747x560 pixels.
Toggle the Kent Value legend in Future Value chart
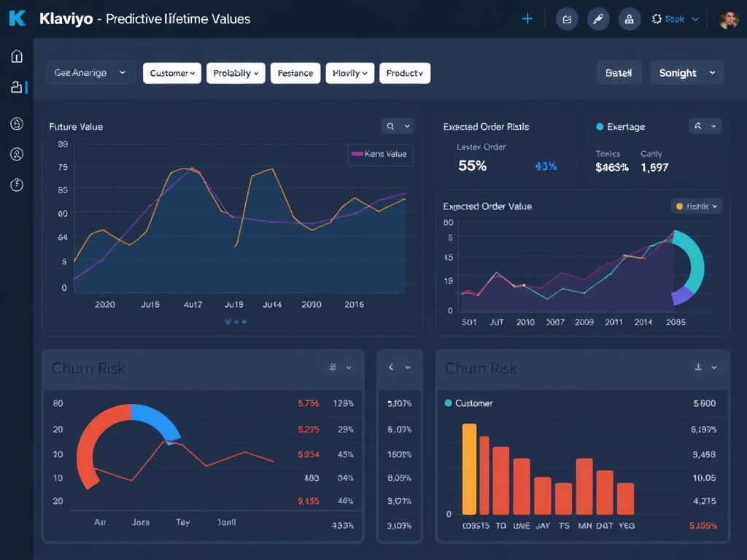[x=379, y=154]
